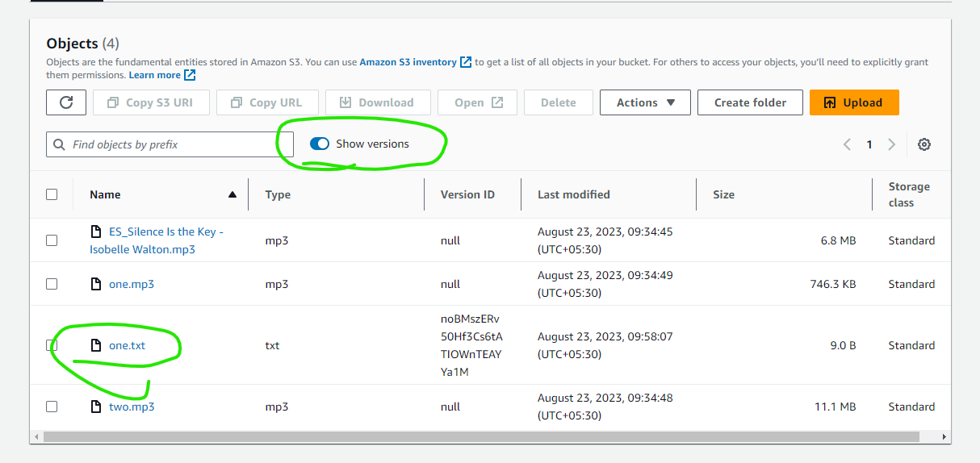Image resolution: width=980 pixels, height=463 pixels.
Task: Click search magnifier icon in prefix field
Action: 60,145
